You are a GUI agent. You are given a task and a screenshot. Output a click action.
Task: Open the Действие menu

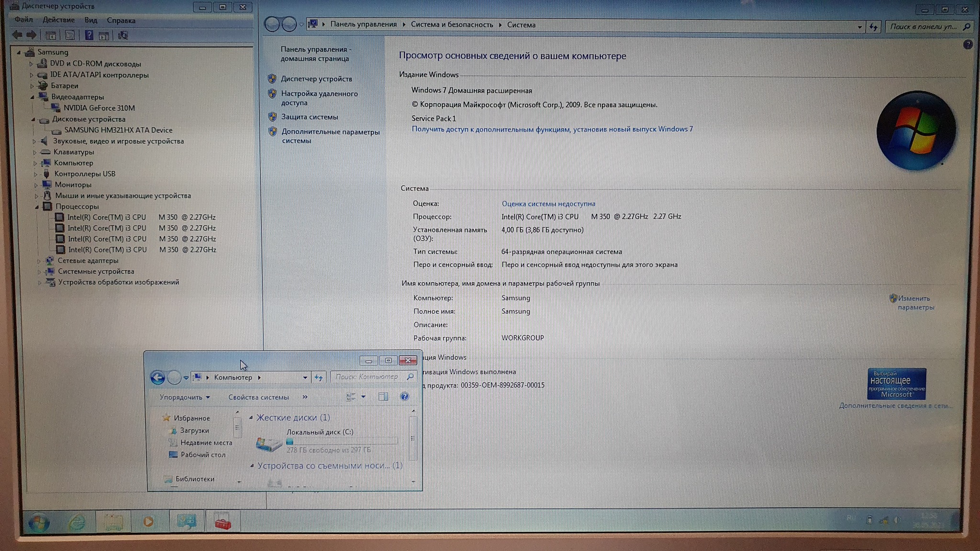click(x=58, y=20)
